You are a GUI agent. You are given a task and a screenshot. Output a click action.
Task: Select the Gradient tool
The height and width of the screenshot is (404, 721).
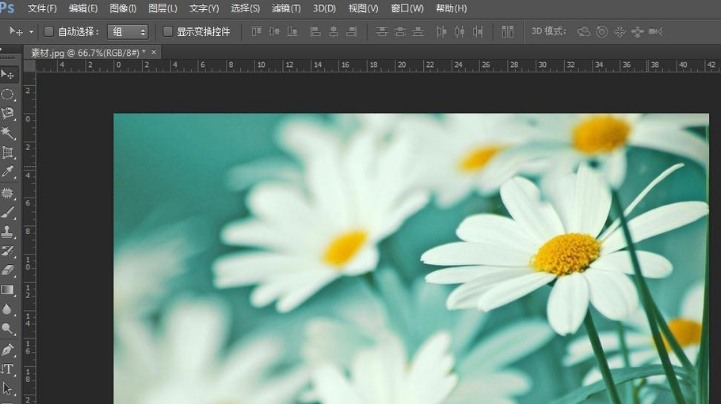pos(8,290)
